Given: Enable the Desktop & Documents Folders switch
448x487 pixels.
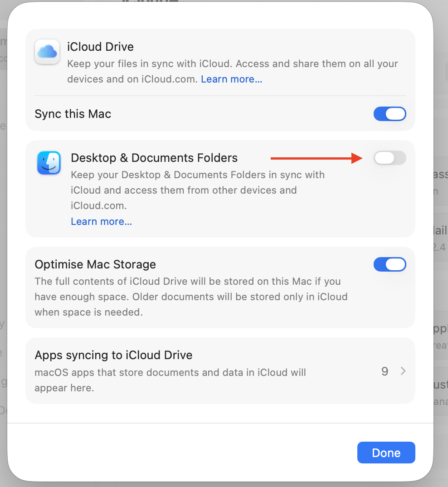Looking at the screenshot, I should pyautogui.click(x=390, y=158).
